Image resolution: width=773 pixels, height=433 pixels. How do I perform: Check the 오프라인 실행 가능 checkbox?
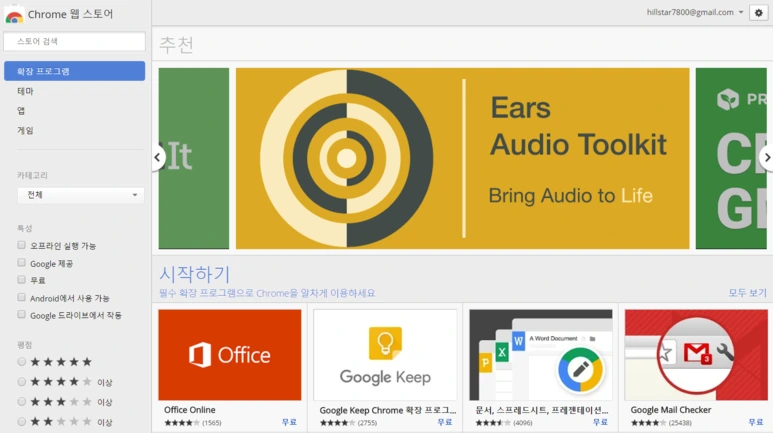(21, 245)
